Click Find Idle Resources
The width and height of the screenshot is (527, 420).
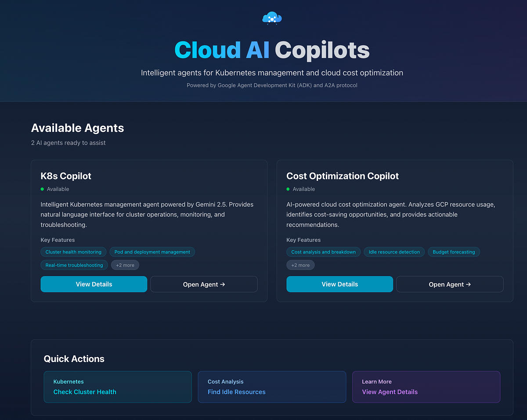coord(236,391)
